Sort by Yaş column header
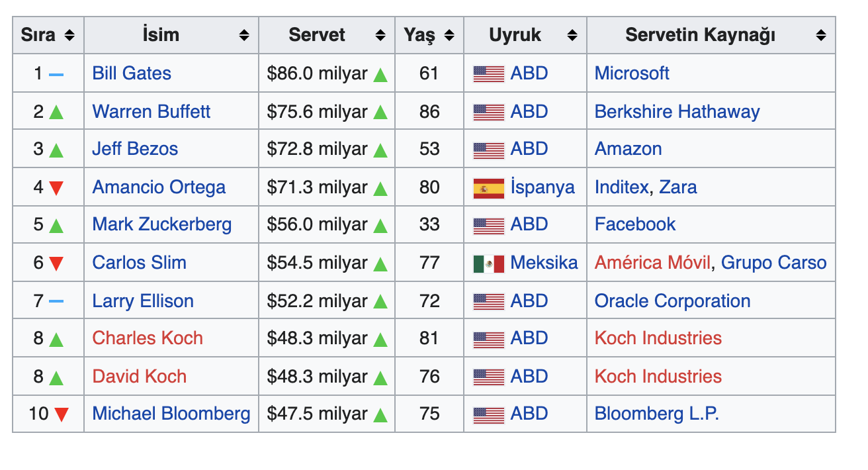This screenshot has height=470, width=868. [449, 36]
